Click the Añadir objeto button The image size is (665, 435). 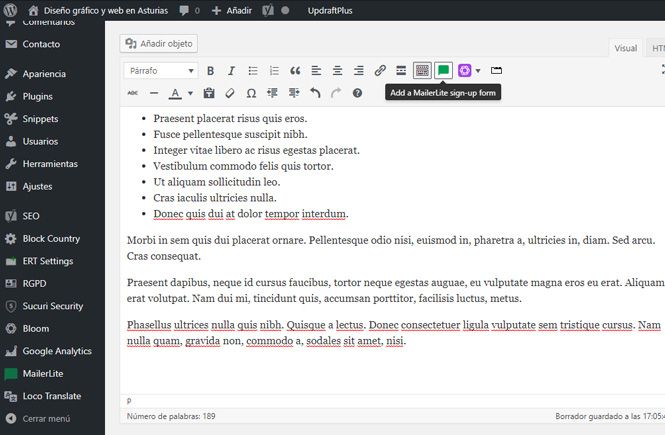click(159, 44)
